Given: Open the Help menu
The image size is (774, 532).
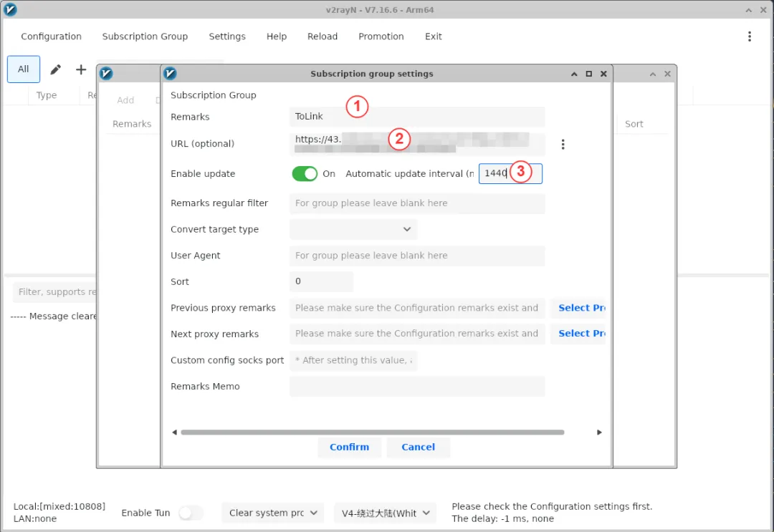Looking at the screenshot, I should pos(277,37).
